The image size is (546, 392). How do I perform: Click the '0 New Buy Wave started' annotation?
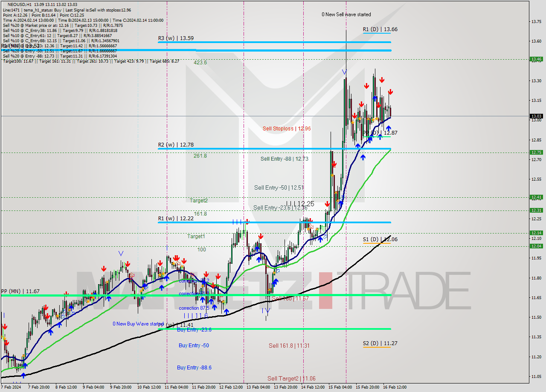coord(138,324)
